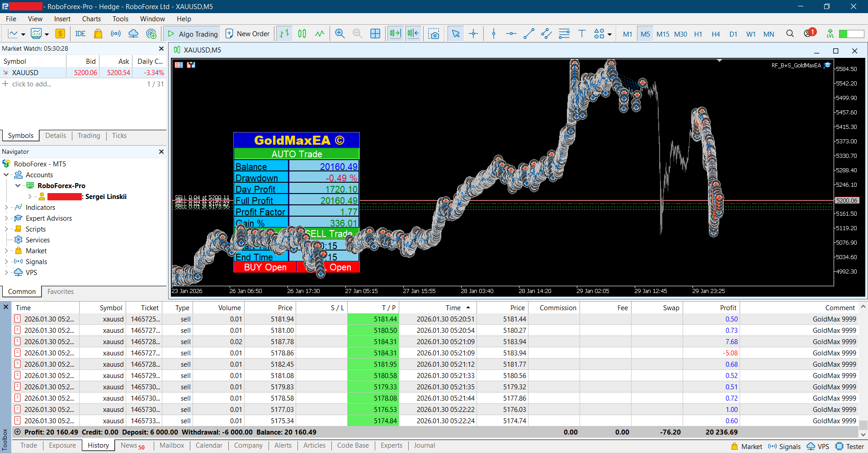868x454 pixels.
Task: Switch to the Ticks tab in Market Watch
Action: 119,136
